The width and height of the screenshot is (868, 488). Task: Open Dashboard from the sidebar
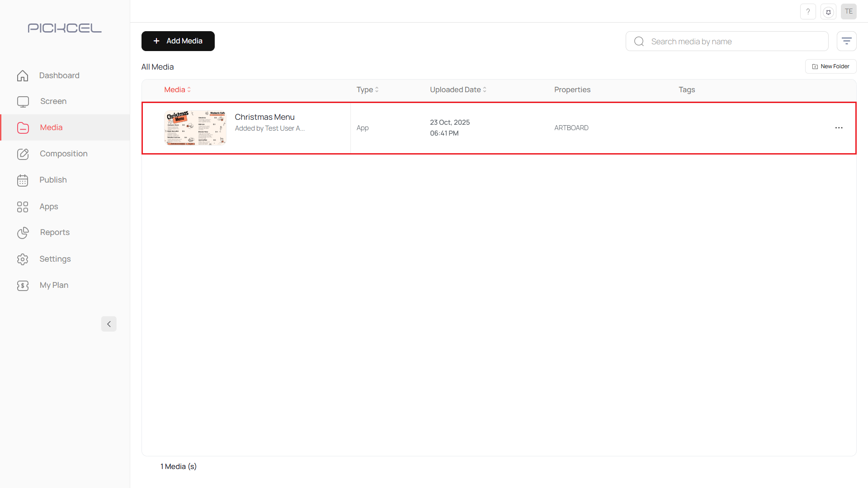(x=59, y=75)
